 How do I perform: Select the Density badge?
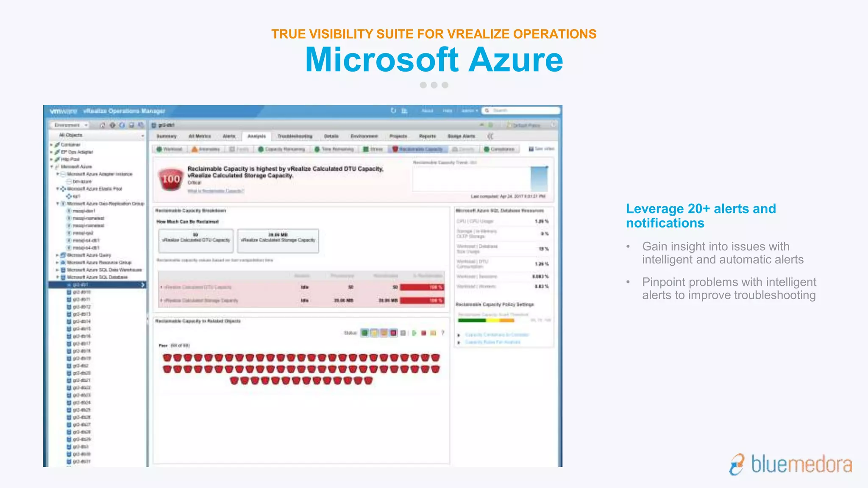point(463,149)
